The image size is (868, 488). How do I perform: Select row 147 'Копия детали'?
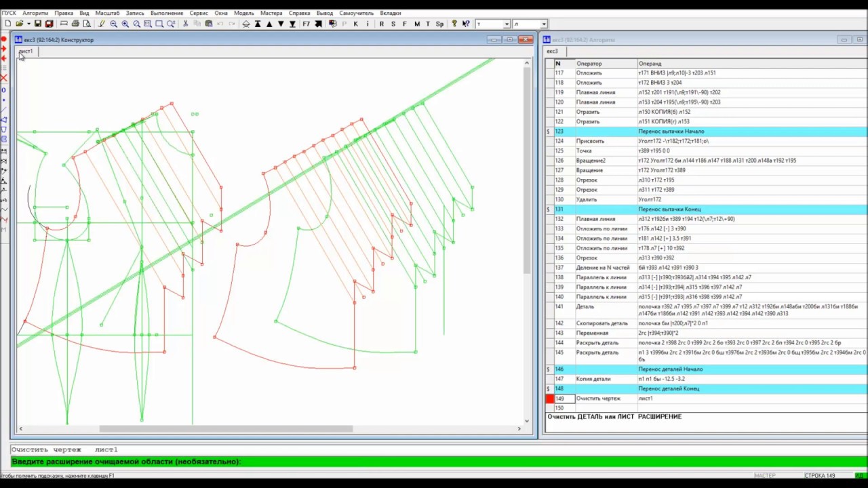click(706, 379)
